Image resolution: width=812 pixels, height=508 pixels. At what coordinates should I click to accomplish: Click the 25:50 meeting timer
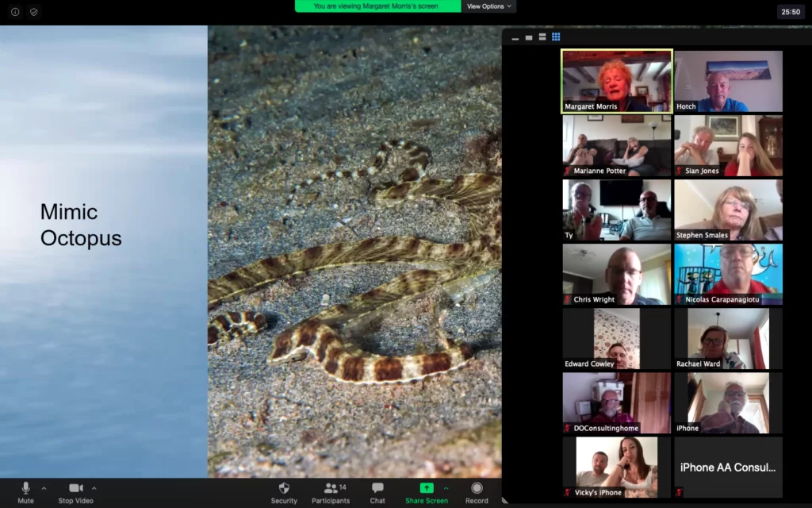click(x=791, y=12)
